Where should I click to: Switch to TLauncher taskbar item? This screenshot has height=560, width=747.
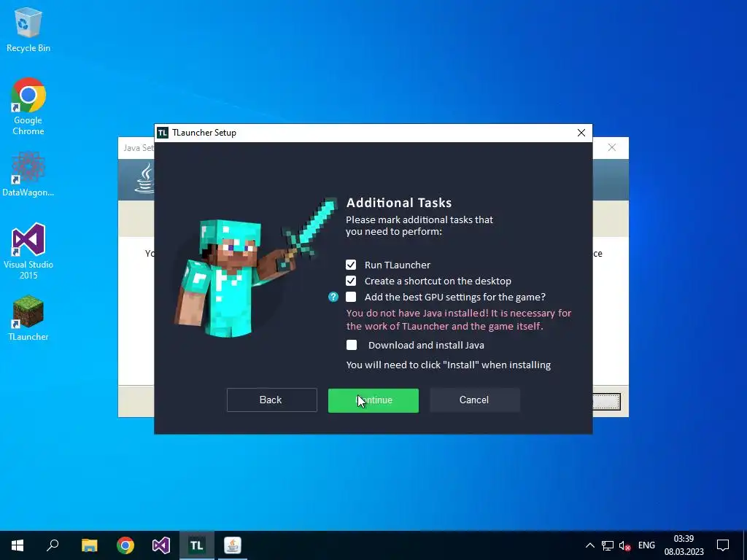[197, 545]
